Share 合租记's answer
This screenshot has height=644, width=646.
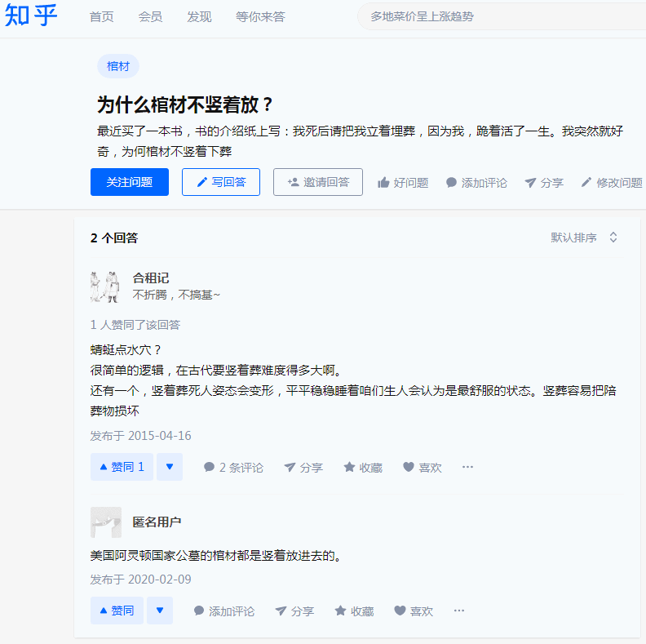point(303,468)
